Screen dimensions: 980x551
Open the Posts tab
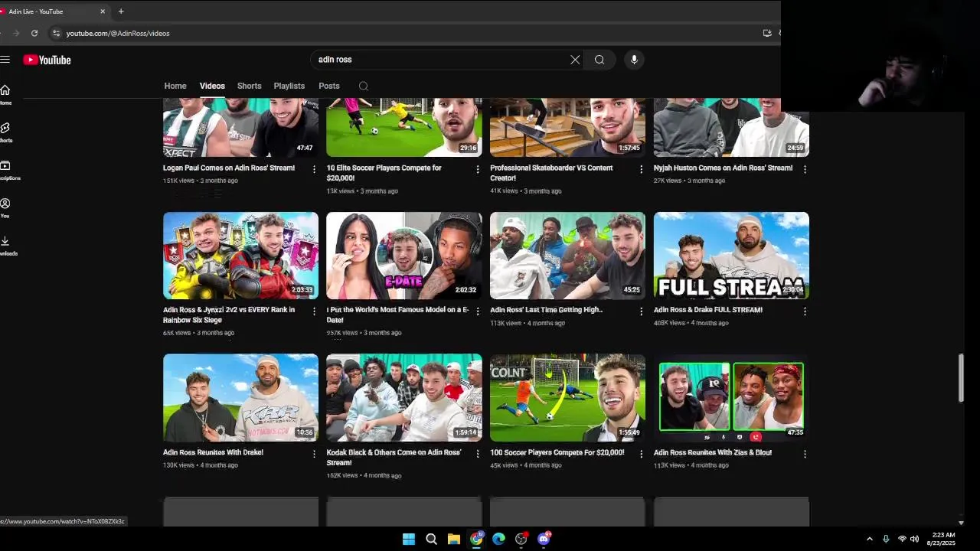[x=329, y=86]
